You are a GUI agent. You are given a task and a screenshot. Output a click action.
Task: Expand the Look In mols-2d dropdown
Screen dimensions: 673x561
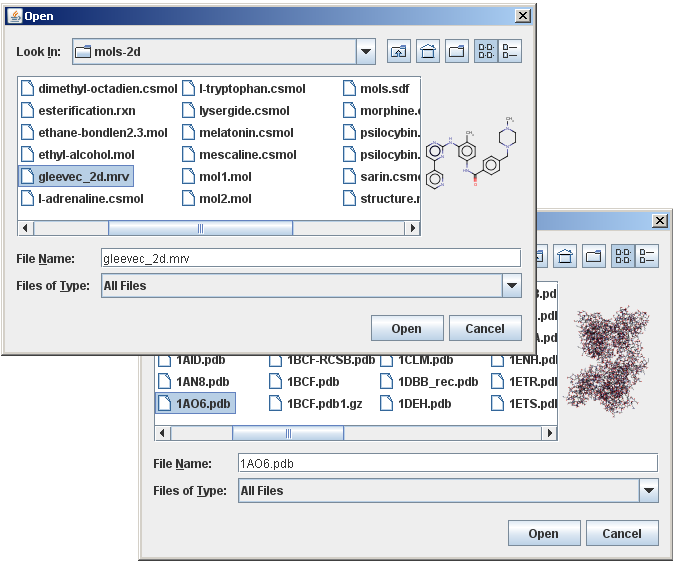[365, 51]
